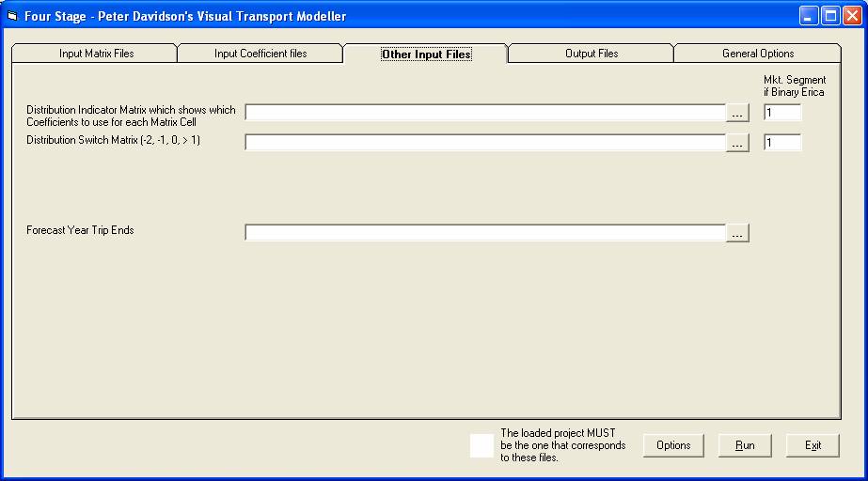Click the 'Forecast Year Trip Ends' label
This screenshot has width=868, height=481.
(x=80, y=230)
